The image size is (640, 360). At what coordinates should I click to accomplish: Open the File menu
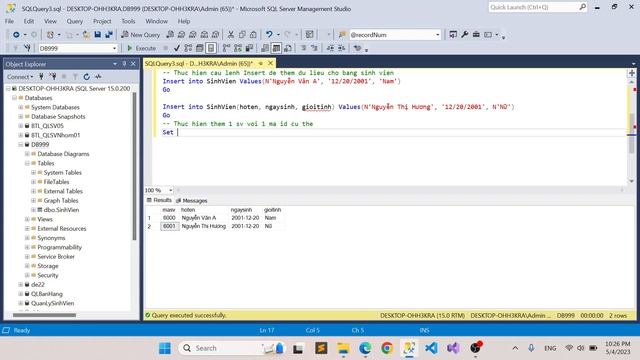pos(9,21)
